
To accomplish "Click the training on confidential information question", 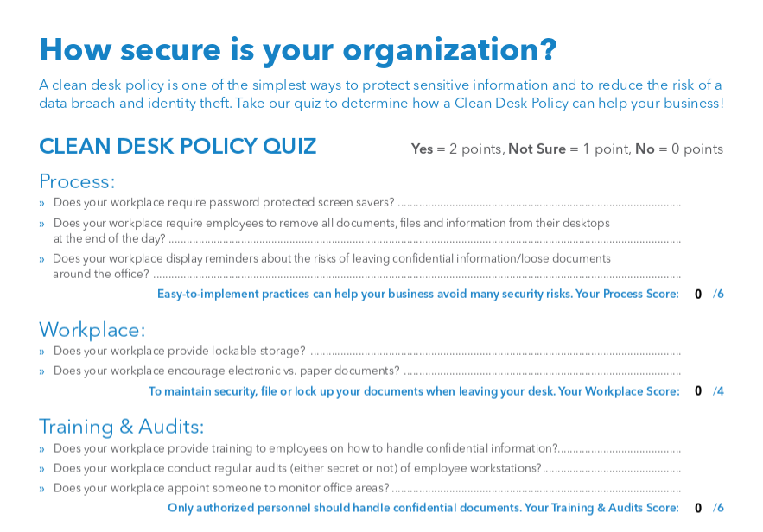I will (x=305, y=448).
